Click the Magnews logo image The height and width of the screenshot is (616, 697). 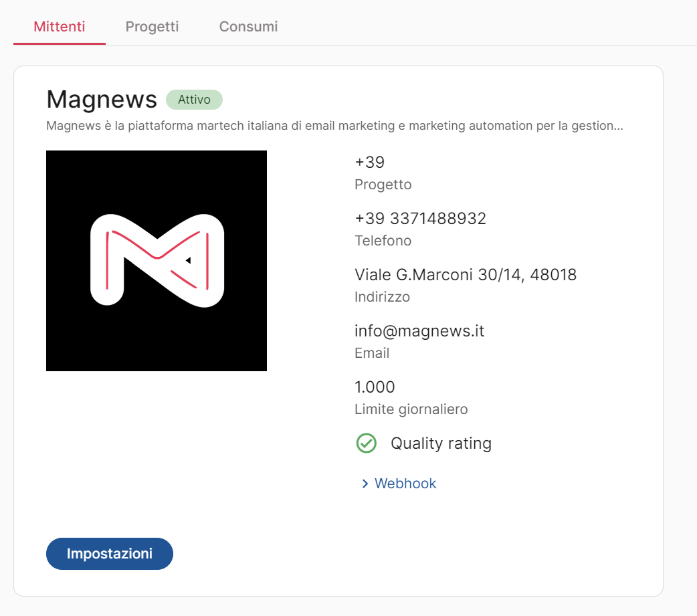pos(157,261)
